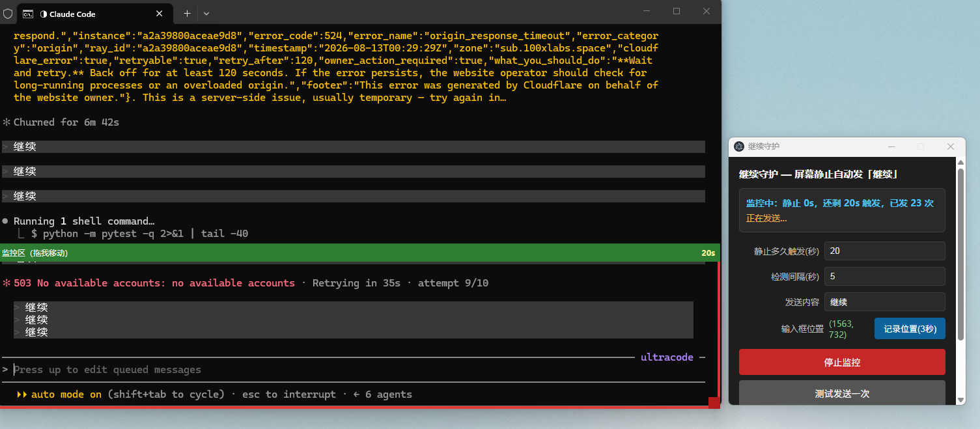Click the red 停止监控 button
Screen dimensions: 980x429
click(x=842, y=362)
